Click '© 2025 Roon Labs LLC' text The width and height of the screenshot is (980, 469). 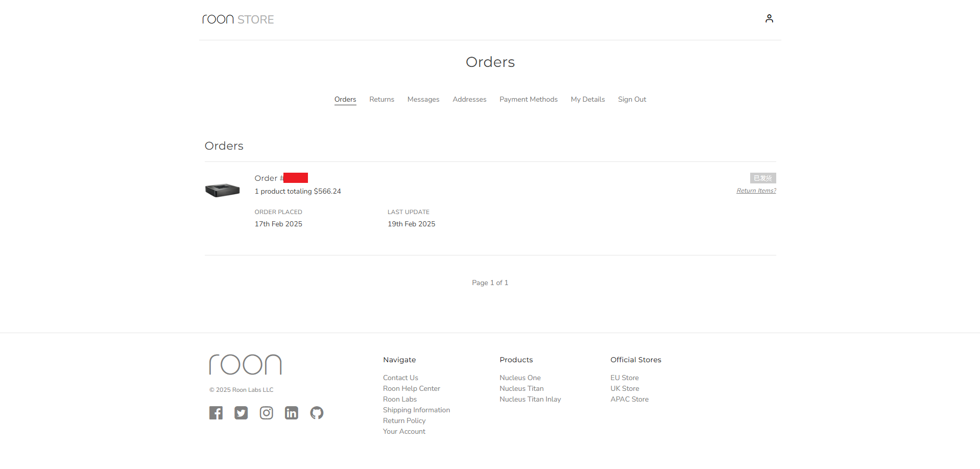coord(241,390)
